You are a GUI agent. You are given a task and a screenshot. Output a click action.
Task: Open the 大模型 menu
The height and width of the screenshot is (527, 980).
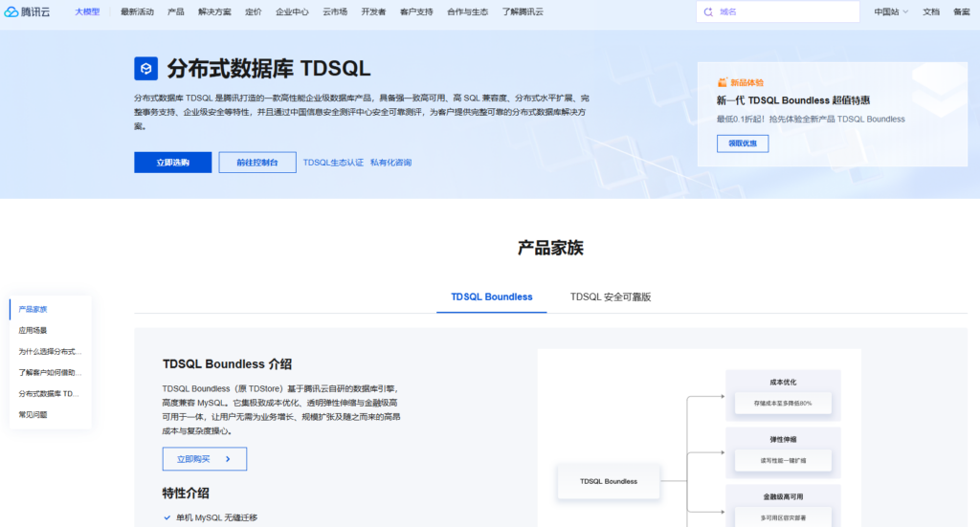pos(87,11)
